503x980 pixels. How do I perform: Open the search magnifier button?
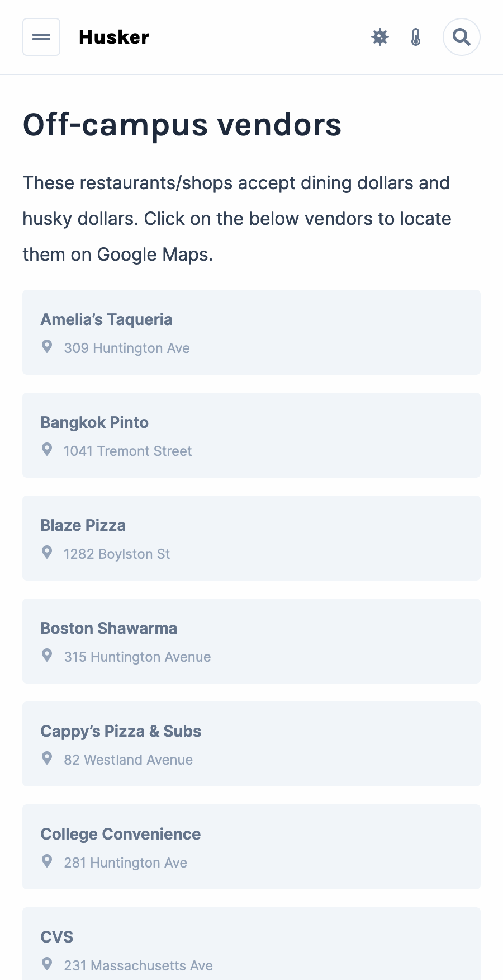click(462, 37)
